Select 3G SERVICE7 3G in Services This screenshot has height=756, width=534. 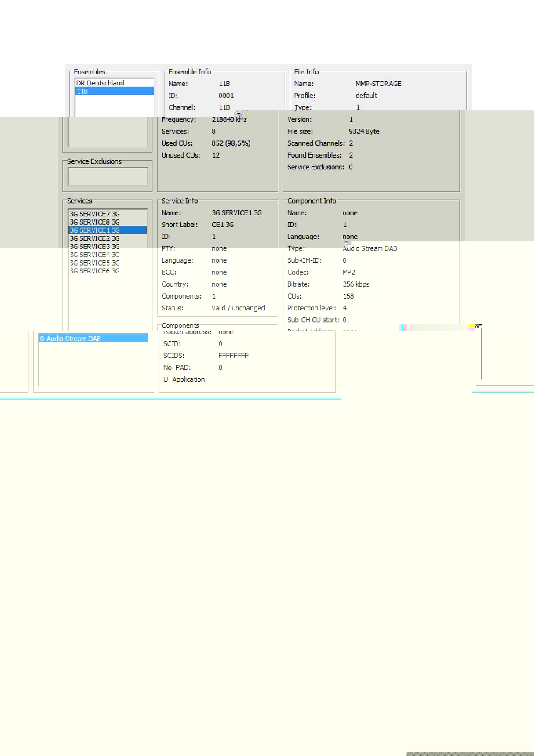point(95,214)
